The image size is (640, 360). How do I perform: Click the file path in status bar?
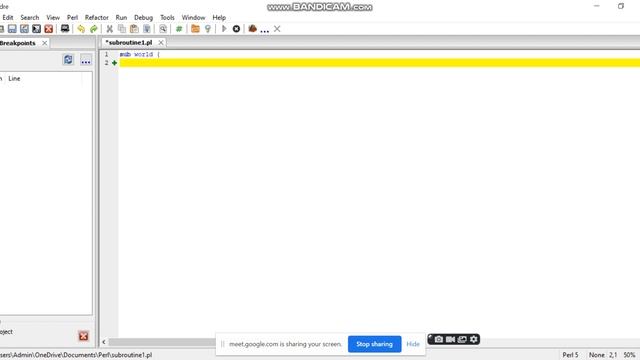click(x=76, y=355)
